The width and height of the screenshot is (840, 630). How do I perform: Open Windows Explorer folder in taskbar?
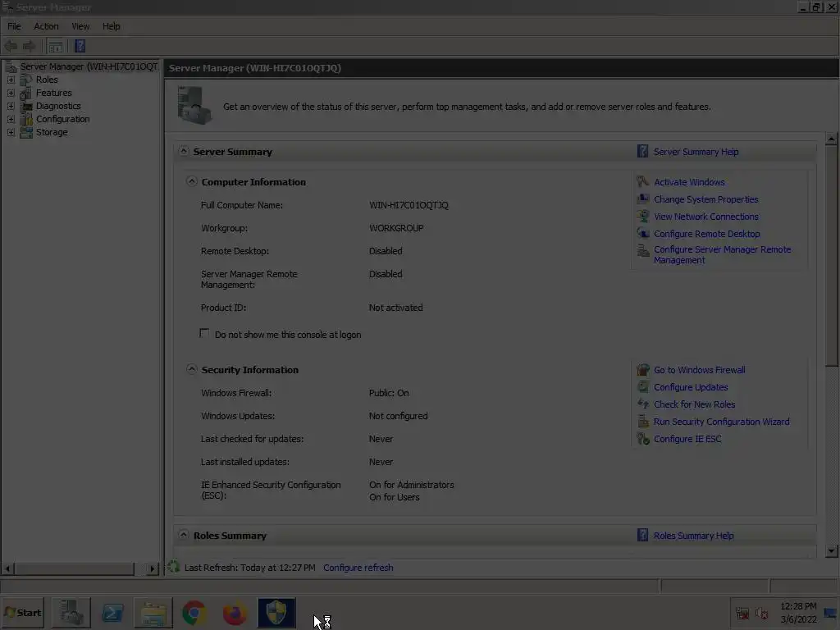[153, 612]
